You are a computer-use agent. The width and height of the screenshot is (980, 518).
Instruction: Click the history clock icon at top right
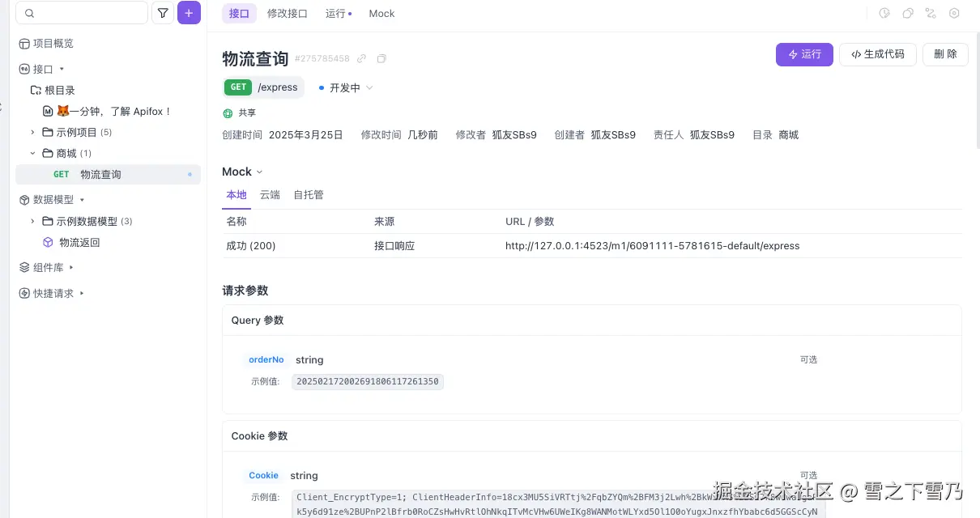coord(884,13)
